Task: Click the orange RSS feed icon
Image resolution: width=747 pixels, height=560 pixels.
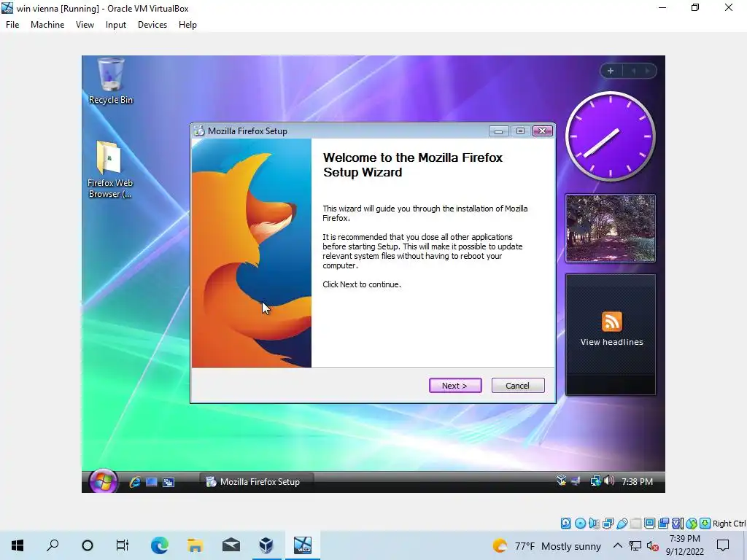Action: (x=612, y=322)
